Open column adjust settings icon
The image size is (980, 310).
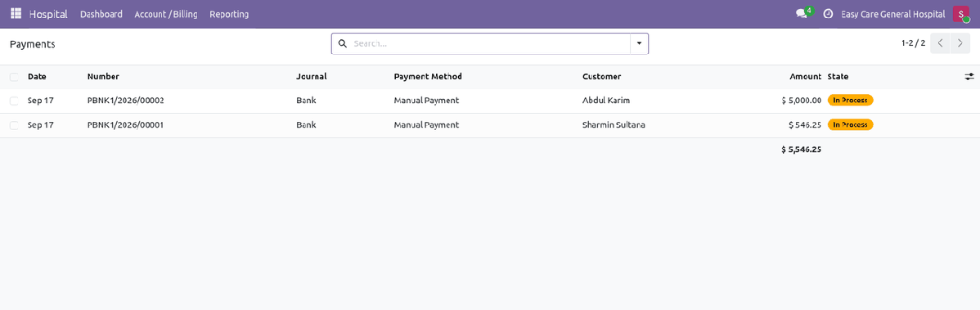(969, 76)
